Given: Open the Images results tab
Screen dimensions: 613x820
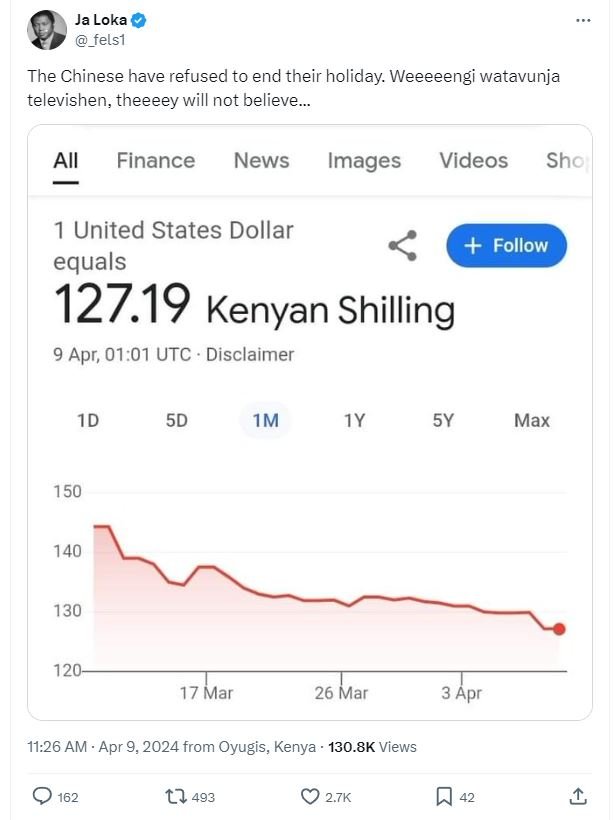Looking at the screenshot, I should point(363,160).
